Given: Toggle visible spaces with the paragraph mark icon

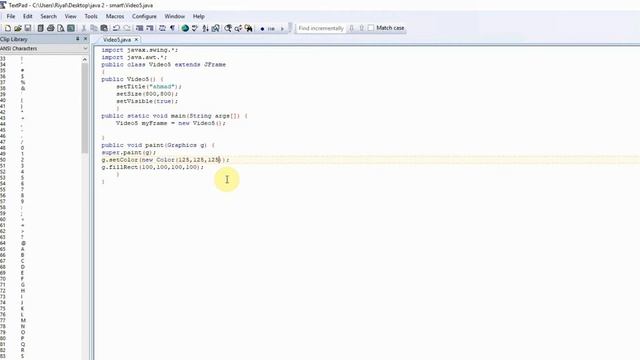Looking at the screenshot, I should pos(172,28).
